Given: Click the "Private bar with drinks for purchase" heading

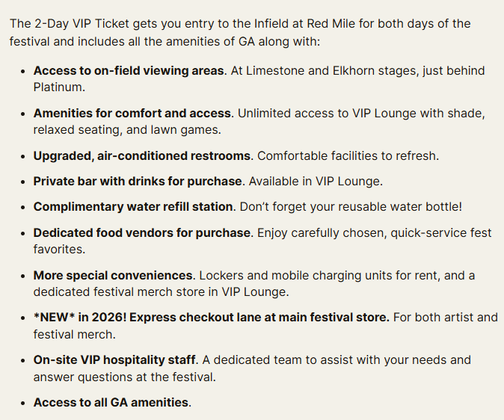Looking at the screenshot, I should pyautogui.click(x=138, y=181).
